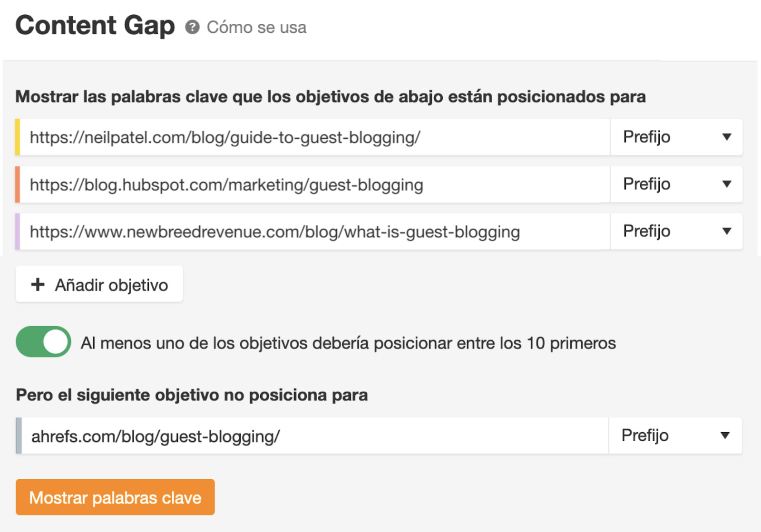Click the question mark help icon
This screenshot has height=532, width=761.
[x=192, y=28]
